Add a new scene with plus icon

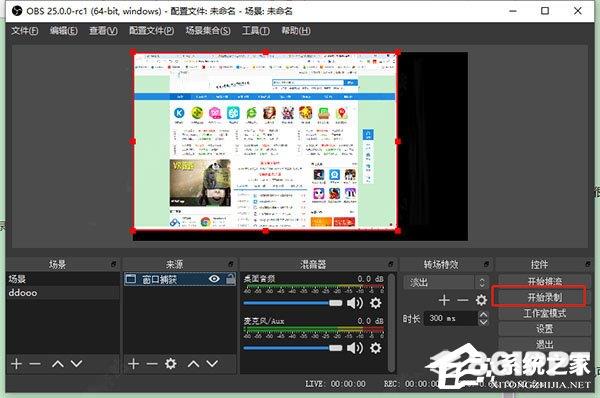click(x=16, y=364)
